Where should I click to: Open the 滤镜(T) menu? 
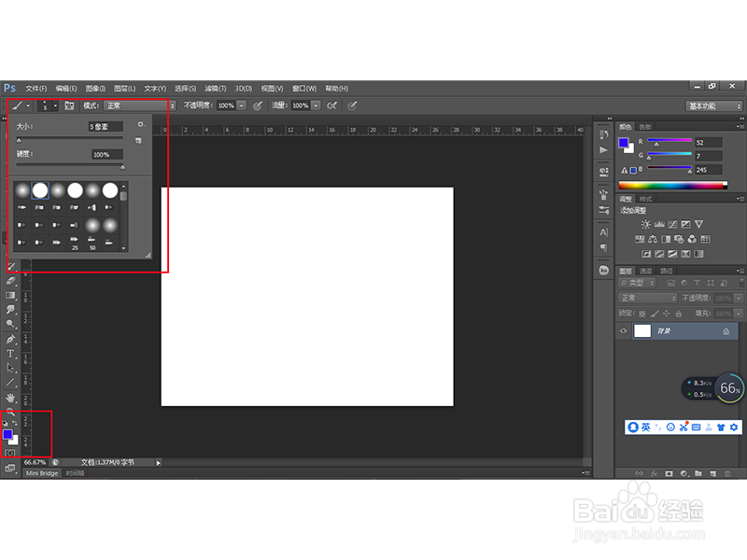(x=216, y=89)
